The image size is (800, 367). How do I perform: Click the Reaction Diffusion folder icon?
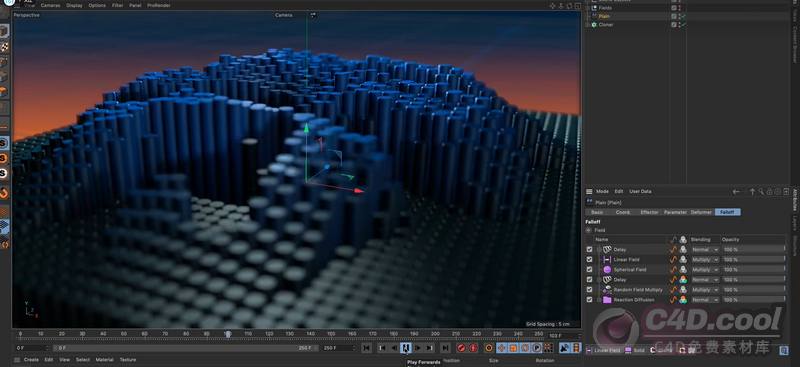[x=607, y=300]
